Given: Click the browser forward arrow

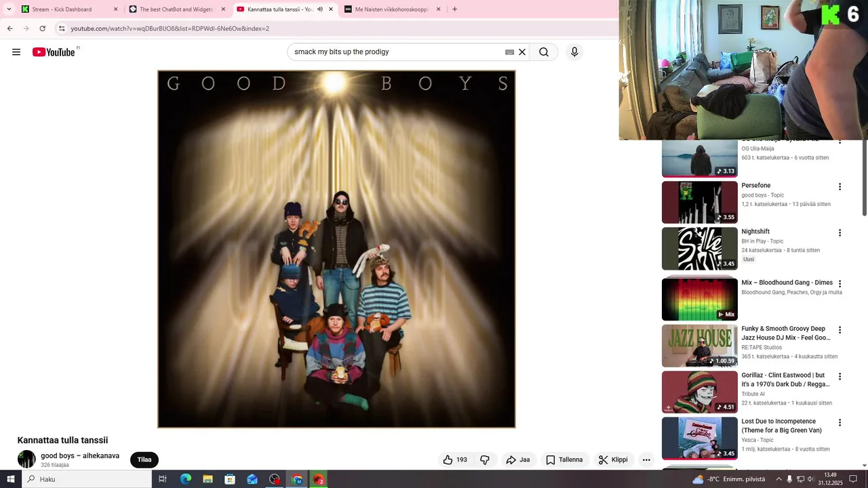Looking at the screenshot, I should click(x=26, y=28).
